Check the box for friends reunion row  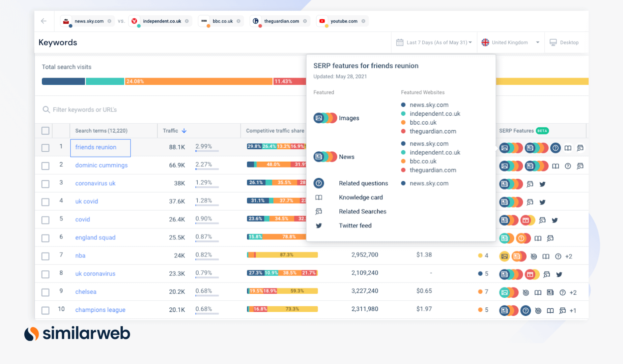click(x=45, y=148)
